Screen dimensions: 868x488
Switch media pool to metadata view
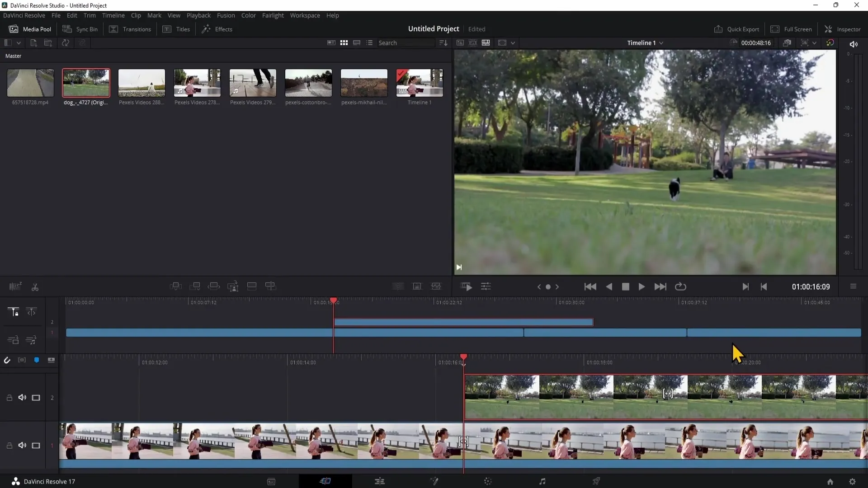pos(331,43)
